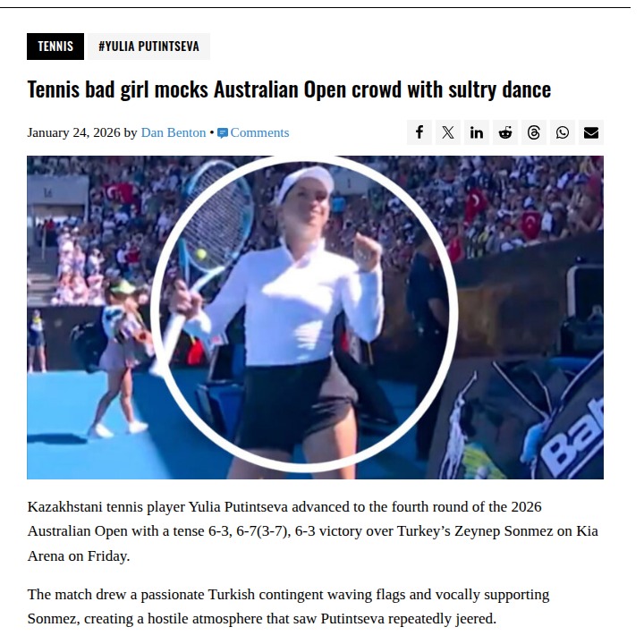The image size is (644, 644).
Task: Share the article on Reddit
Action: [x=505, y=132]
